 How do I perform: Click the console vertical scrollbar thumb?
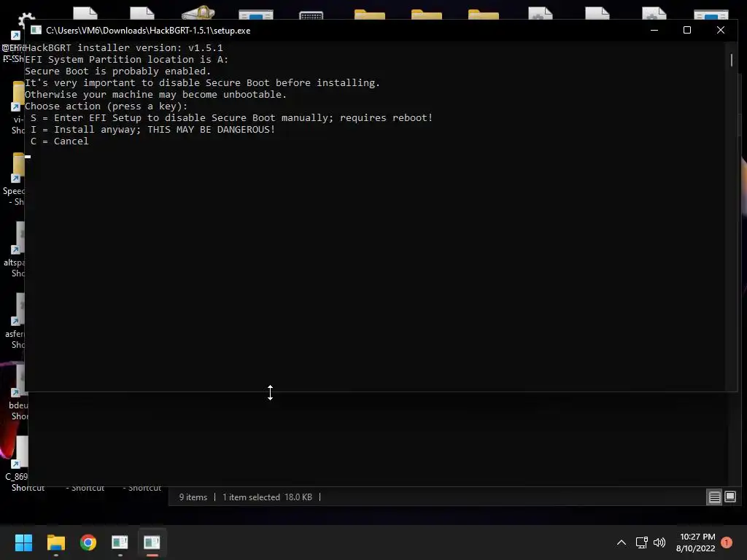pos(731,60)
